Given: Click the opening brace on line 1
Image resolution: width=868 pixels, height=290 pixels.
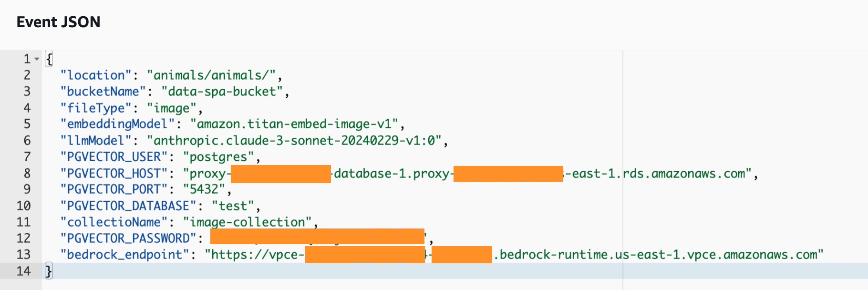Looking at the screenshot, I should [49, 59].
